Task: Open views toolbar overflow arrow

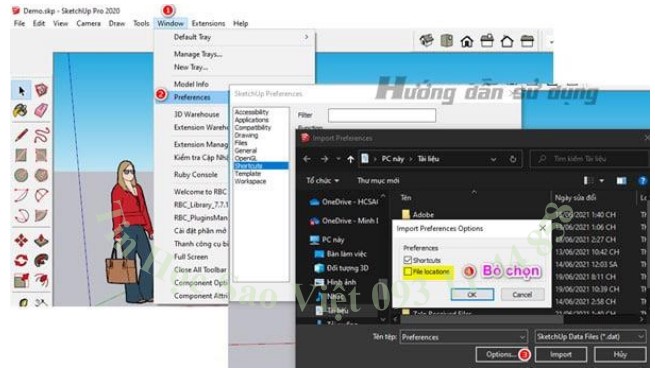Action: tap(551, 42)
